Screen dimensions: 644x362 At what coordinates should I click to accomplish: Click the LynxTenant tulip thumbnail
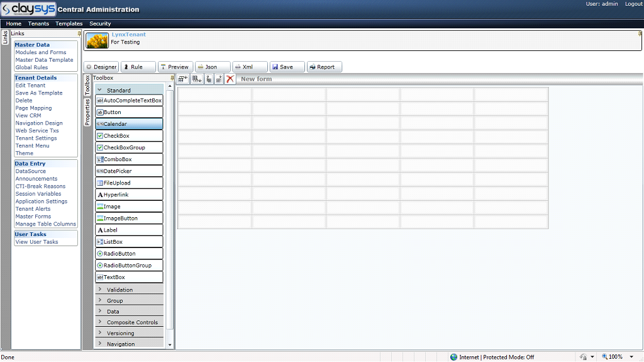97,40
